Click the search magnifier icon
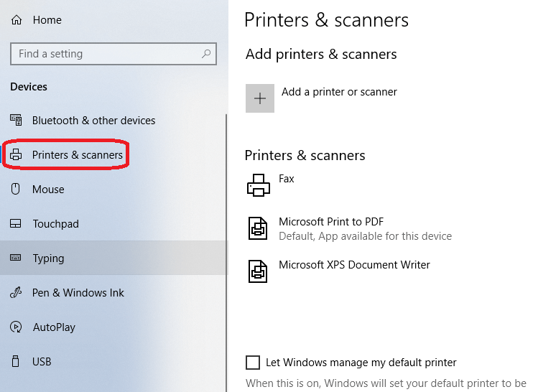This screenshot has width=533, height=392. (x=206, y=53)
